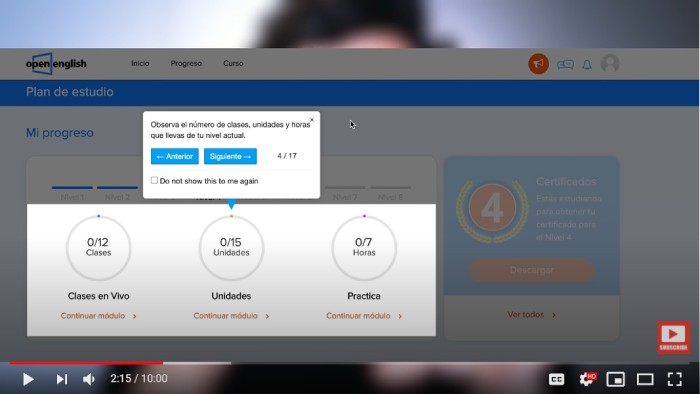Switch to theater mode
The image size is (700, 394).
point(645,380)
